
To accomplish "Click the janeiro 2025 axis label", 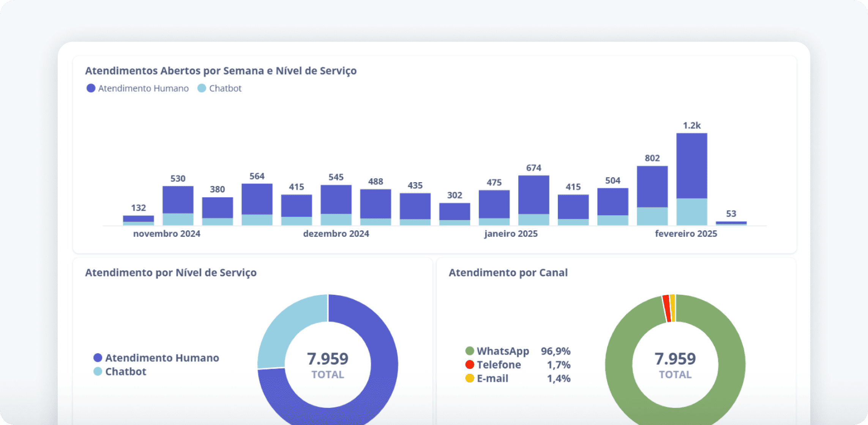I will point(511,234).
